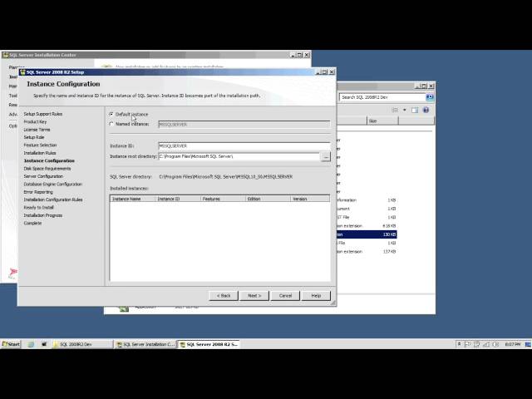Click the Size column header in Explorer
This screenshot has width=532, height=399.
pos(382,121)
